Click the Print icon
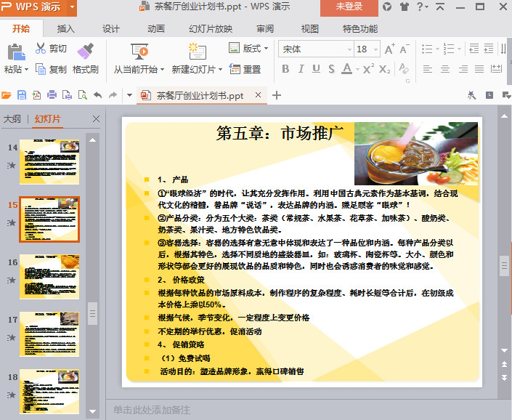512x420 pixels. [x=52, y=95]
